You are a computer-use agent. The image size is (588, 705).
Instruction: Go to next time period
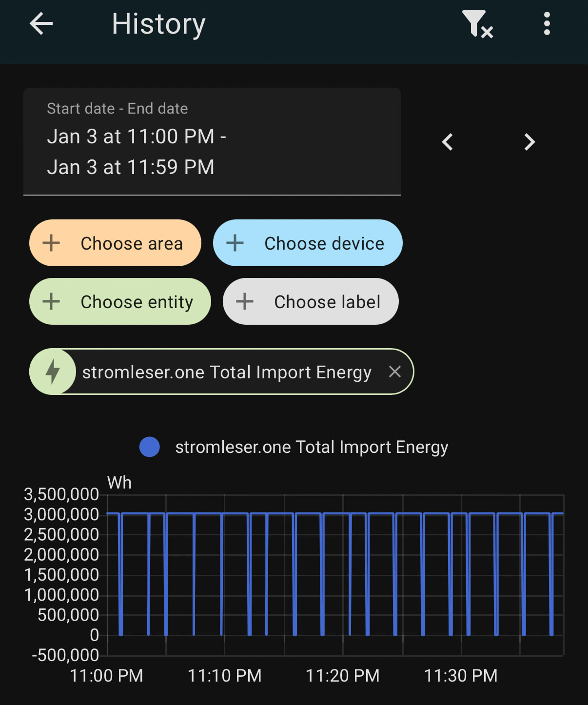pos(529,142)
